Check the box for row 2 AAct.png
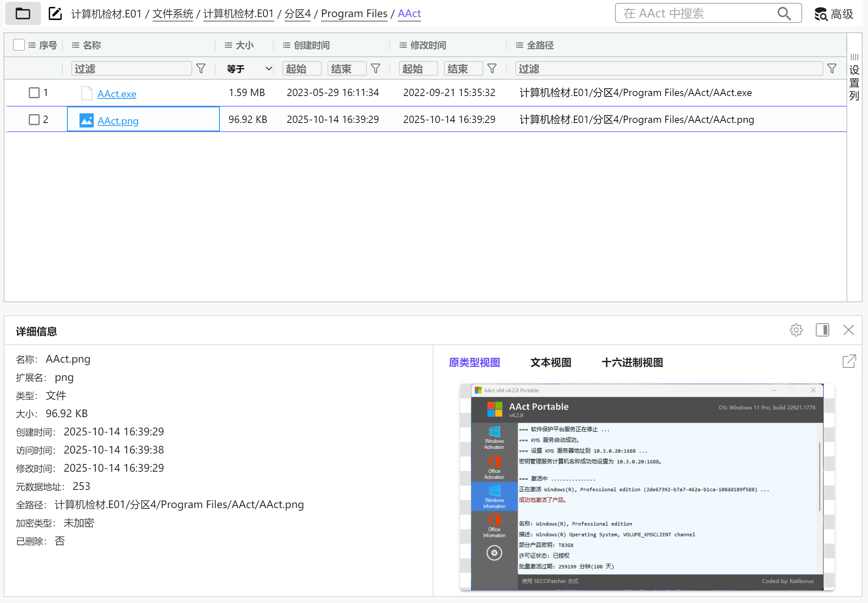Screen dimensions: 868x603 pos(34,120)
